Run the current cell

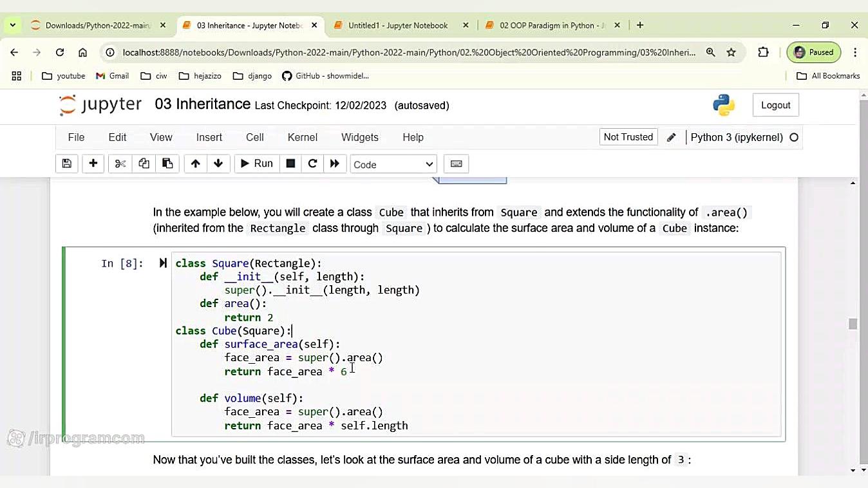pos(256,164)
